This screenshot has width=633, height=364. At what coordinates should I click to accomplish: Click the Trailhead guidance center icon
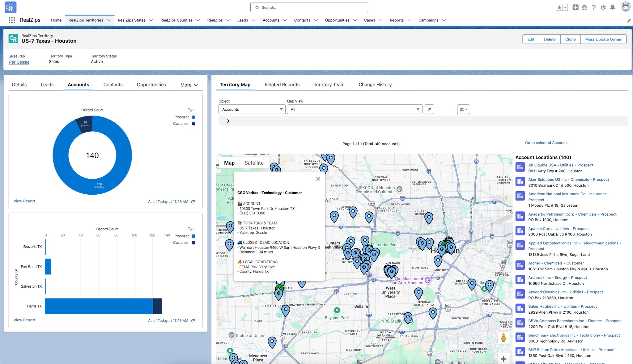584,7
